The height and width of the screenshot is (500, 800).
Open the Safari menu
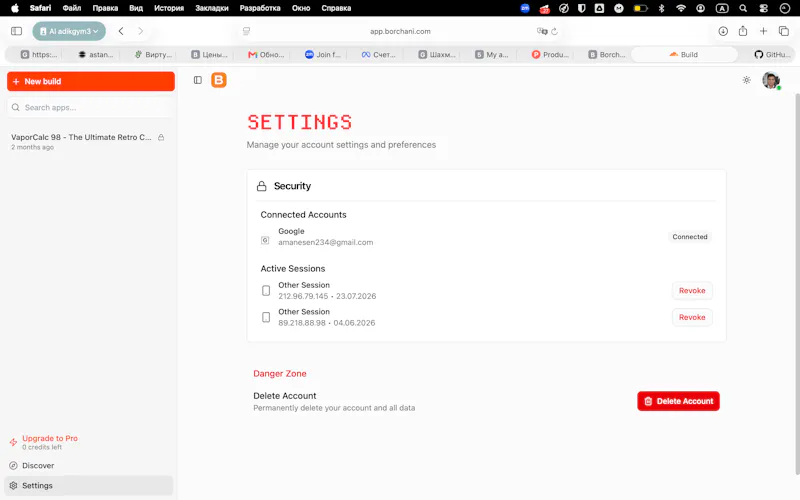click(40, 8)
